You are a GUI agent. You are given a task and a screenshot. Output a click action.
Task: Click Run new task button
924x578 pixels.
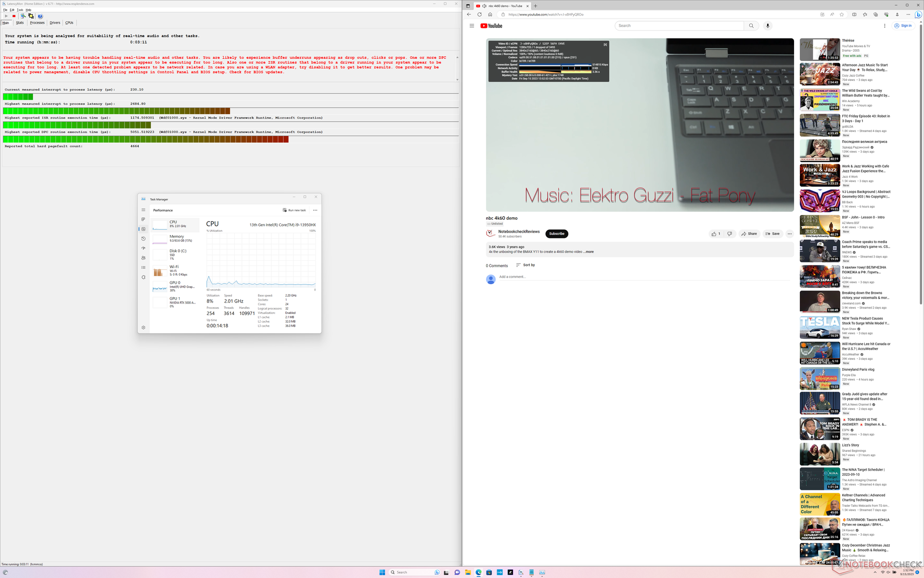coord(294,210)
